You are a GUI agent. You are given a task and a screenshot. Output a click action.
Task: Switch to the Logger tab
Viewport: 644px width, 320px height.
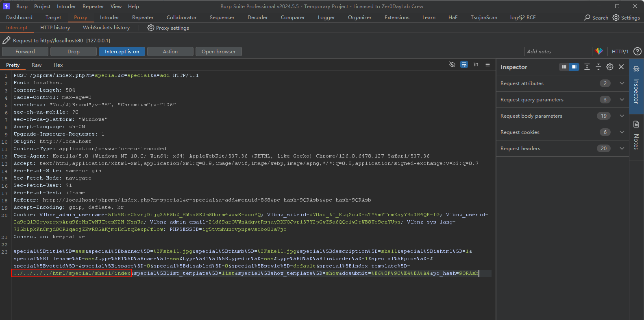(x=326, y=18)
